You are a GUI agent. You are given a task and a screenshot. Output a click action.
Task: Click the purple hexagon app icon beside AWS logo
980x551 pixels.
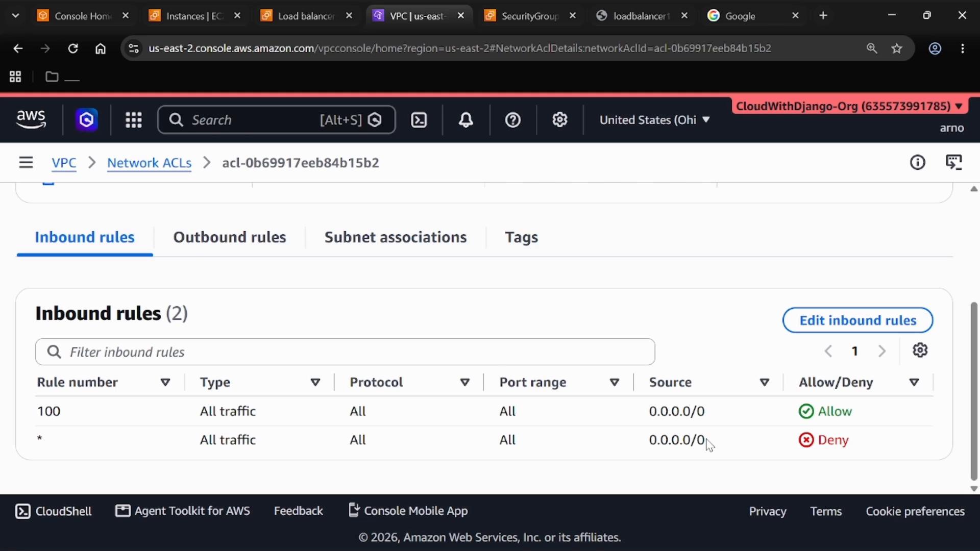[x=87, y=120]
